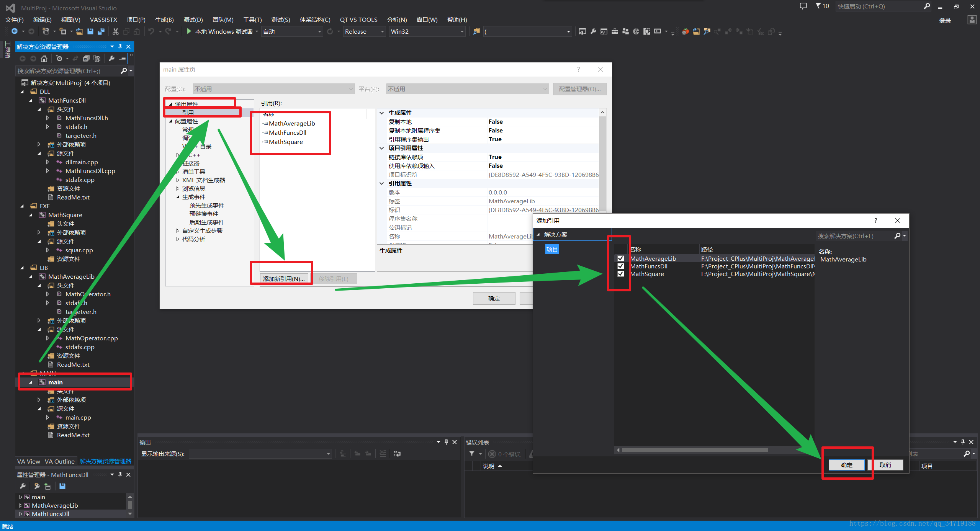The height and width of the screenshot is (531, 980).
Task: Collapse the 引用属性 property group
Action: [x=382, y=183]
